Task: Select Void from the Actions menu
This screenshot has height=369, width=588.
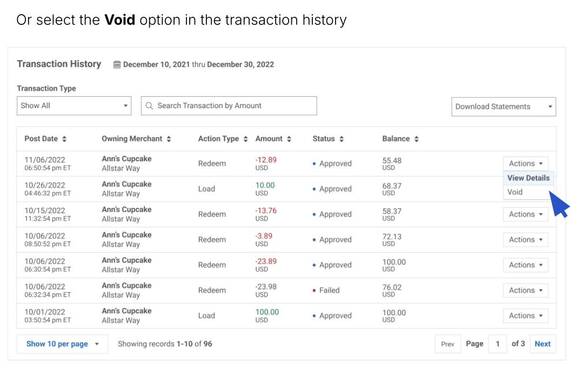Action: tap(515, 192)
